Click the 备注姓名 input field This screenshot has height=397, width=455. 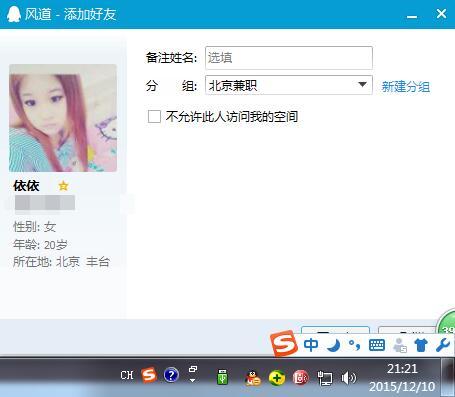[x=289, y=58]
